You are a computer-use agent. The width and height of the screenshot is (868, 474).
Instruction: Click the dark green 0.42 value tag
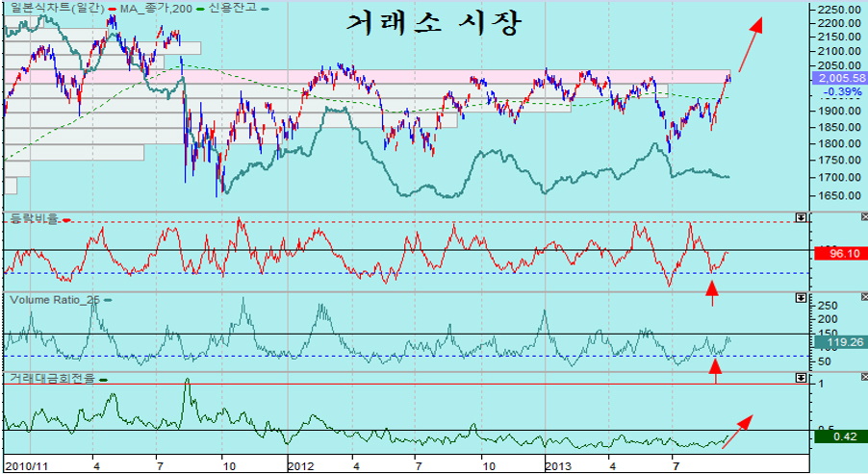[839, 437]
